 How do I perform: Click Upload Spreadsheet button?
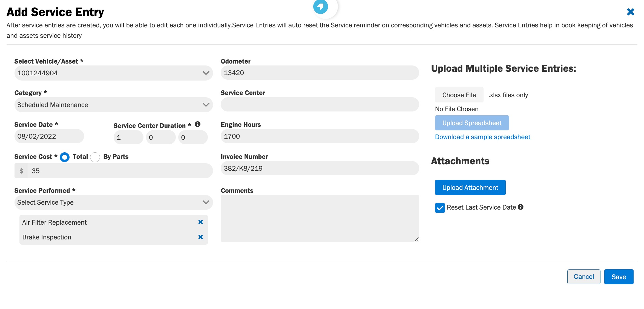point(472,123)
